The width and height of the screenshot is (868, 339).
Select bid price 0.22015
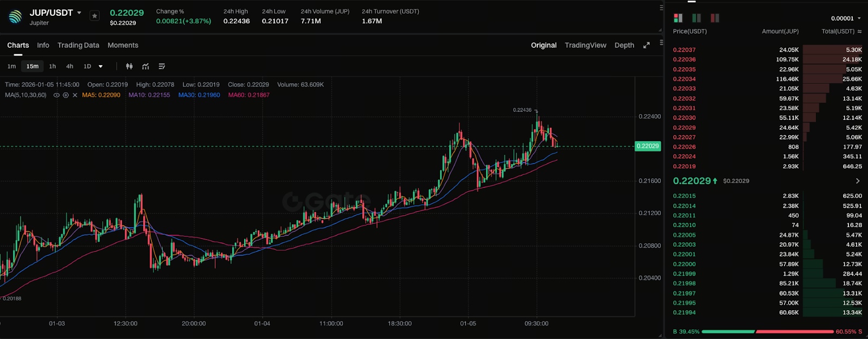tap(684, 196)
